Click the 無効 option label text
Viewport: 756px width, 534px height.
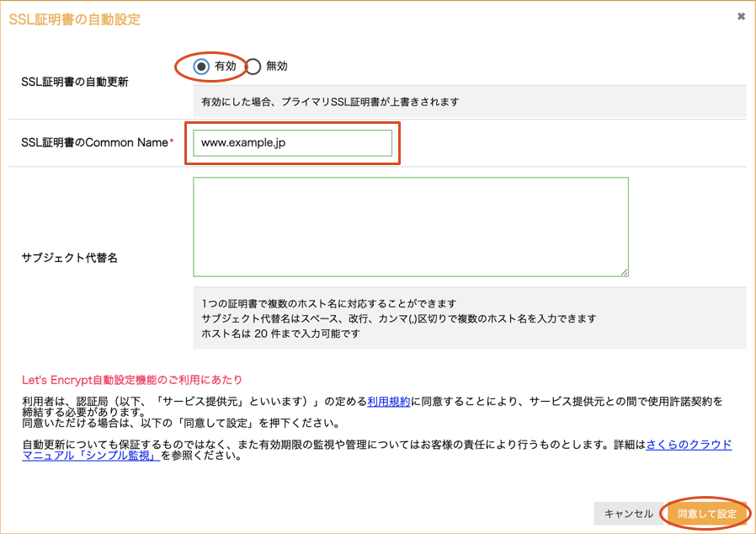(276, 67)
